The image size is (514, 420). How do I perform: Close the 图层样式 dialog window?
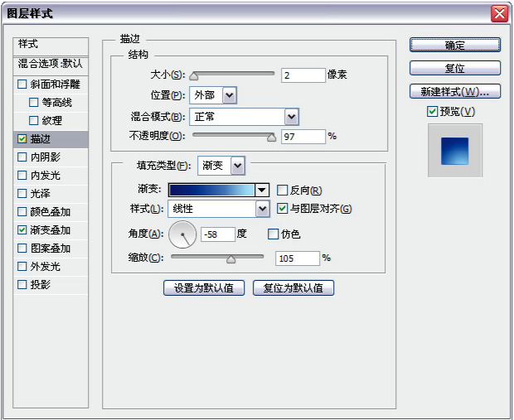499,13
